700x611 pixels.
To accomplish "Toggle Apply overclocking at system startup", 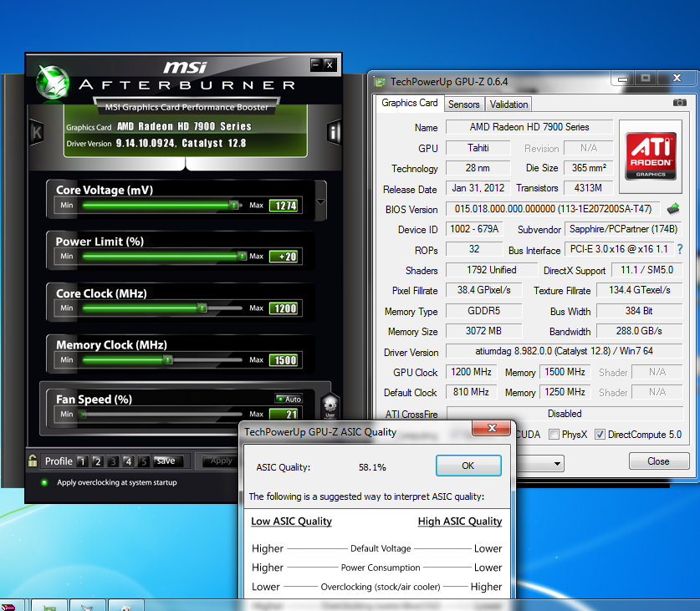I will click(x=44, y=482).
